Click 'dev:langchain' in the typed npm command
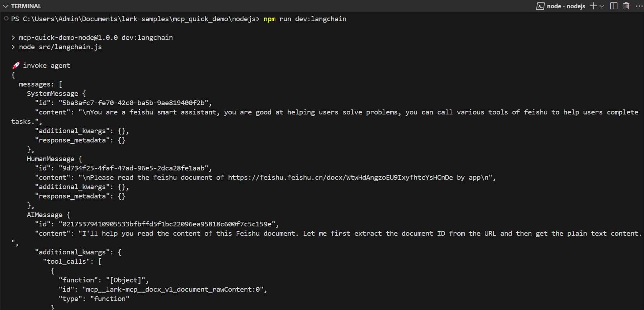Image resolution: width=644 pixels, height=310 pixels. pos(321,19)
